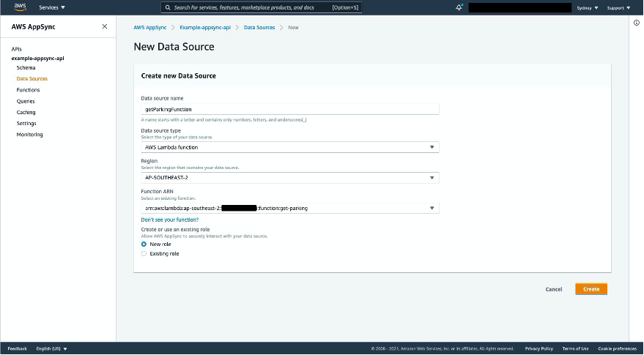Go to Data Sources breadcrumb
This screenshot has height=355, width=644.
coord(259,28)
